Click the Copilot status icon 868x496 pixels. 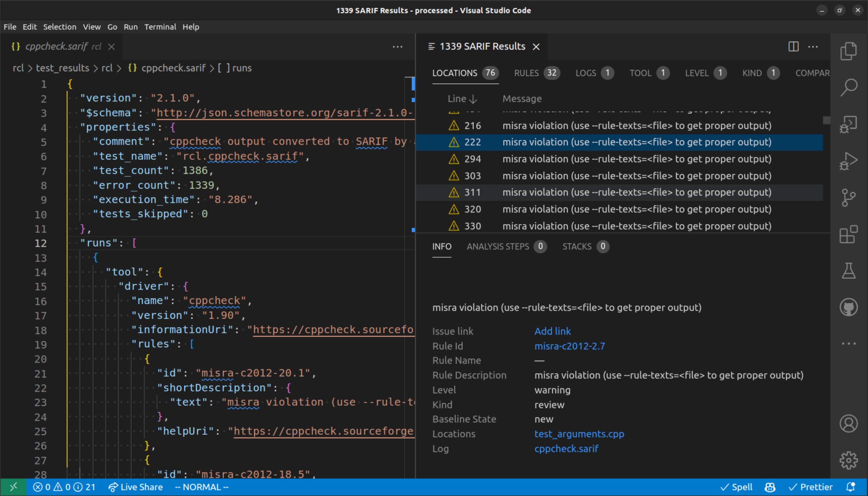click(x=770, y=487)
